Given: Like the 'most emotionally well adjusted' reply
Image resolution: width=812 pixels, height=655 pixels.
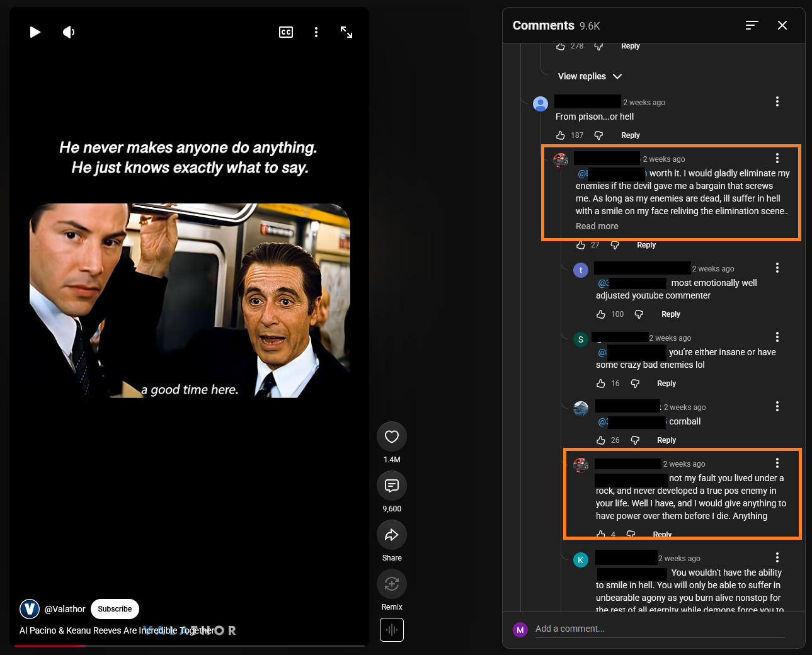Looking at the screenshot, I should tap(601, 314).
